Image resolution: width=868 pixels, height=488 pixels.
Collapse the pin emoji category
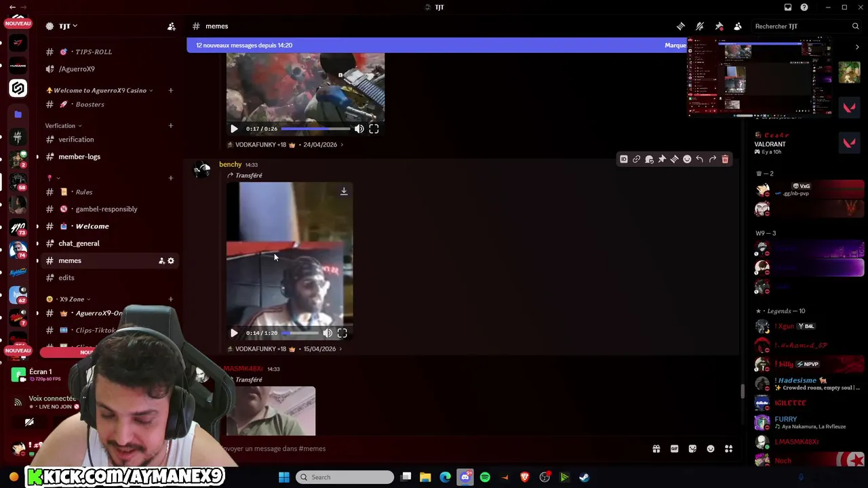[x=53, y=178]
